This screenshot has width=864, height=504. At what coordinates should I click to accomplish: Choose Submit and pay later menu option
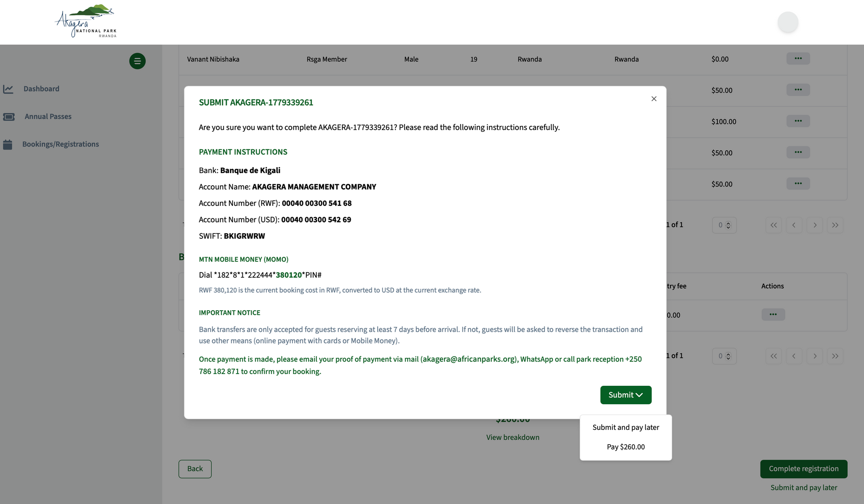click(x=625, y=427)
